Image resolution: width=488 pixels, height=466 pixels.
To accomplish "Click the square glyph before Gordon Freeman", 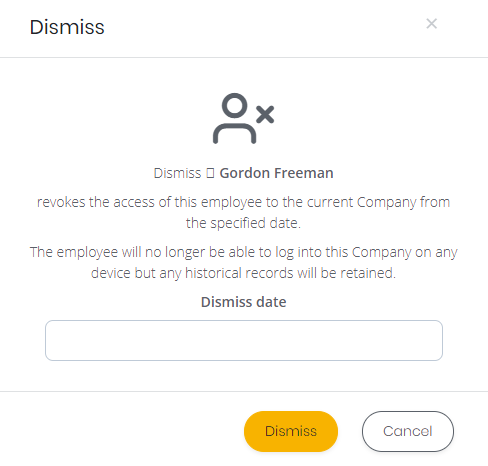I will tap(210, 173).
